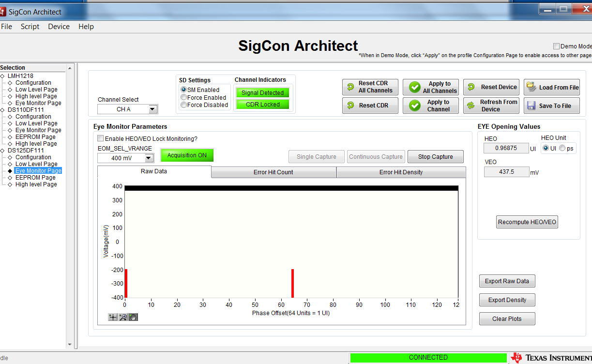This screenshot has width=592, height=364.
Task: Refresh settings from device
Action: pyautogui.click(x=491, y=106)
